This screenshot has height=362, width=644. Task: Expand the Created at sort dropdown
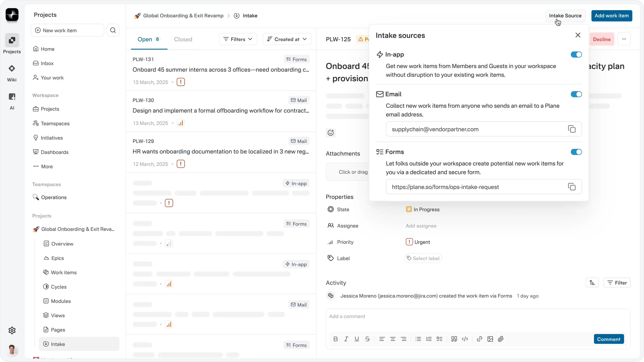point(287,39)
